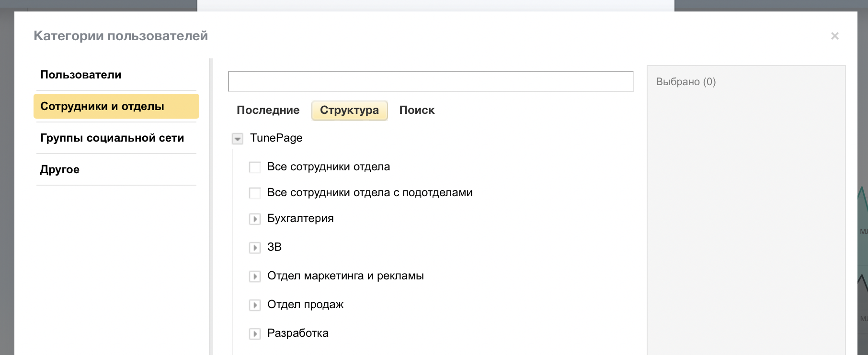Screen dimensions: 868x355
Task: Select the Структура tab
Action: click(349, 111)
